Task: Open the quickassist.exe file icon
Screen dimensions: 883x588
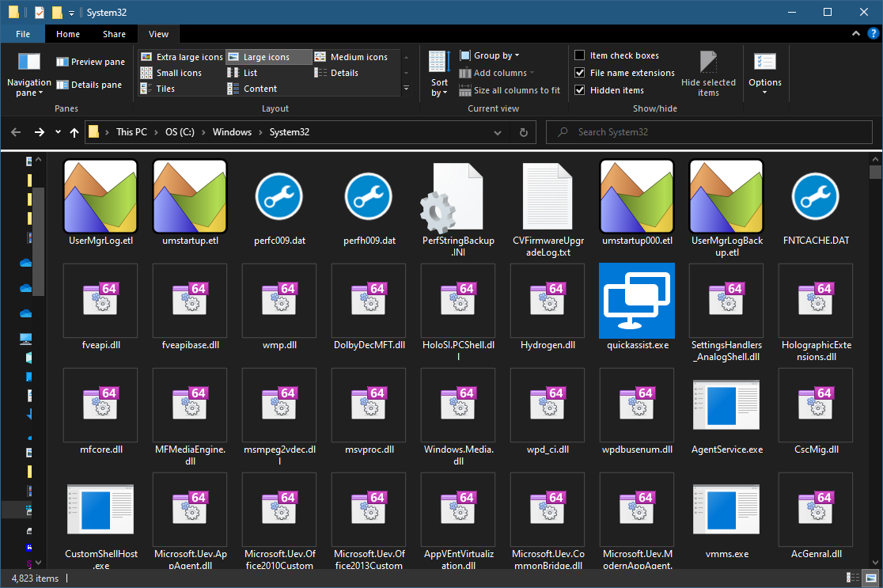Action: tap(637, 301)
